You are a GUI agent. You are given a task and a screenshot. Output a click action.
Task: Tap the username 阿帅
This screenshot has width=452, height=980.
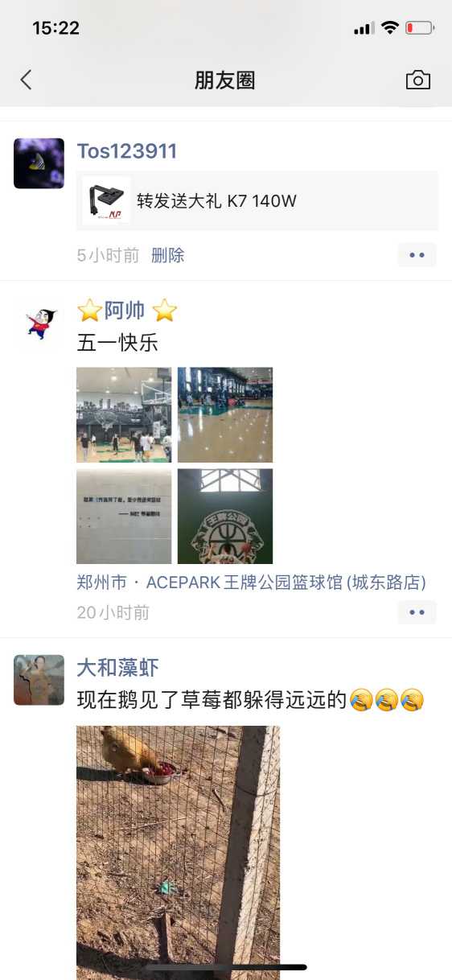(x=126, y=310)
